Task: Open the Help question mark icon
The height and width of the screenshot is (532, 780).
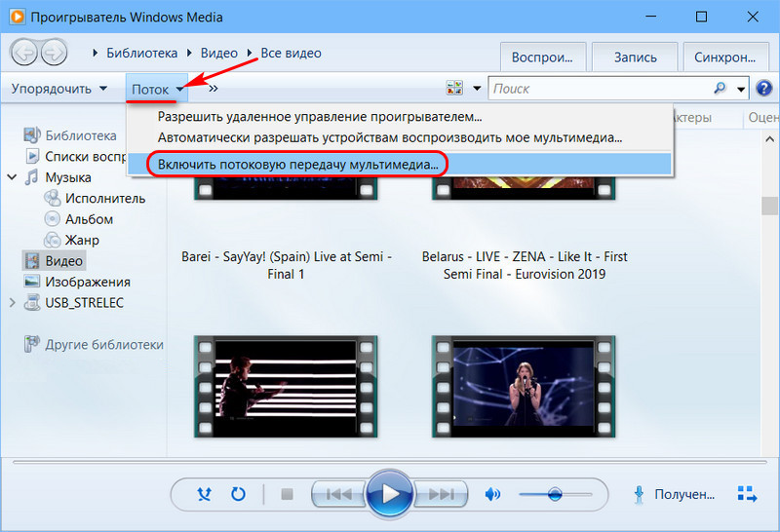Action: coord(764,89)
